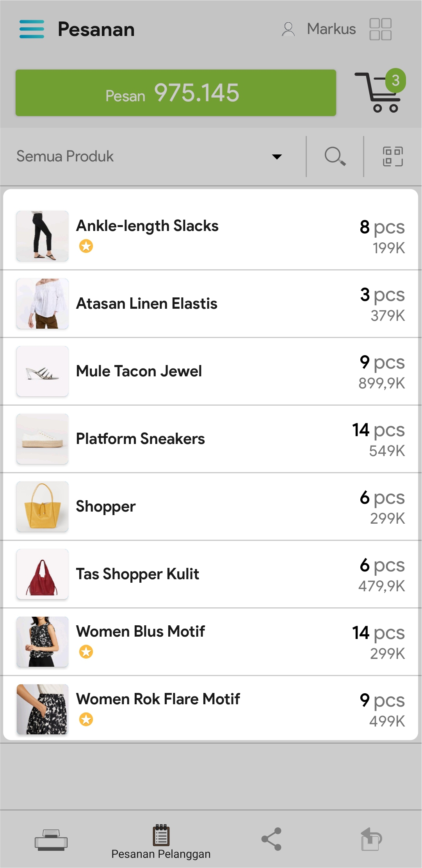Open the Pesanan Pelanggan tab
The image size is (422, 868).
tap(161, 842)
